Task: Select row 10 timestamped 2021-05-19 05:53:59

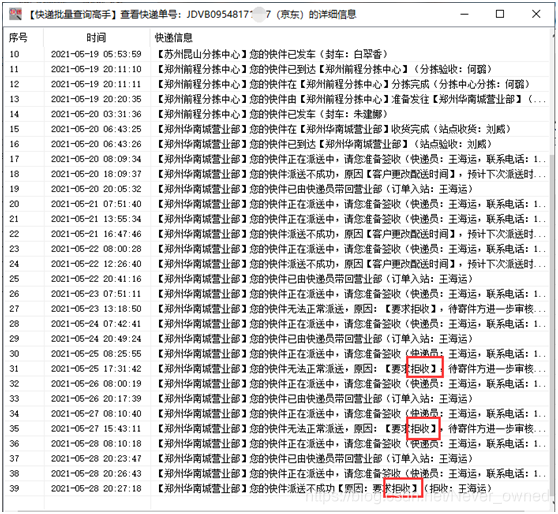Action: (x=276, y=54)
